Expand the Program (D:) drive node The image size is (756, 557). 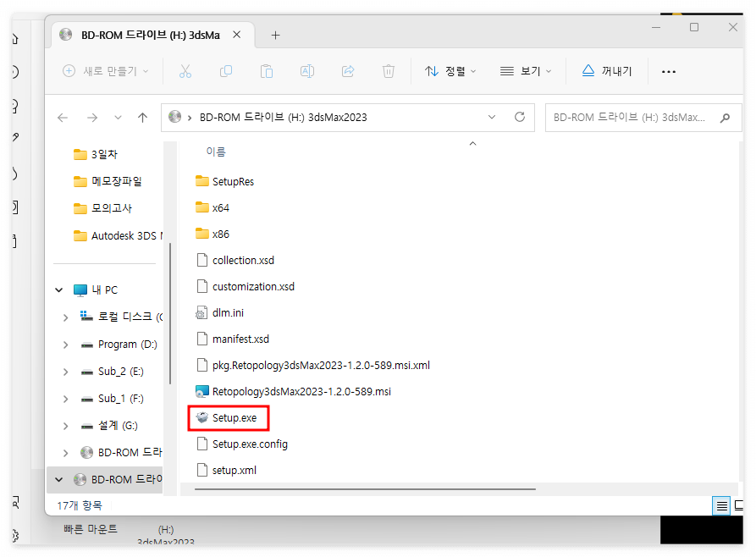click(65, 345)
